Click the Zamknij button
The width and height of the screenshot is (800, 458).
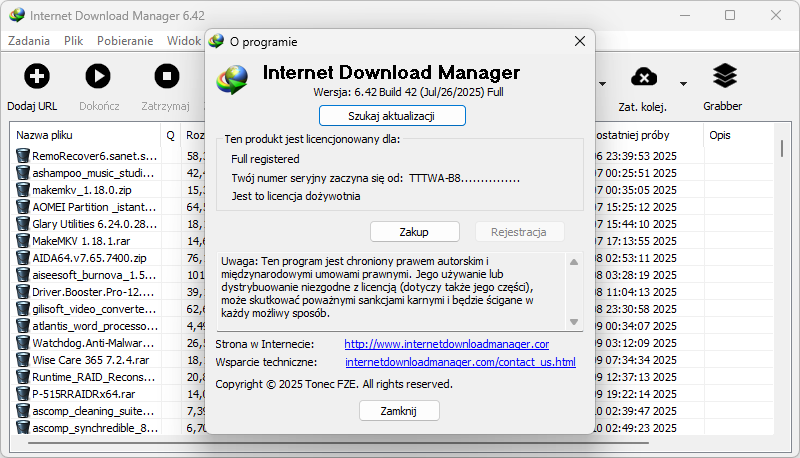pyautogui.click(x=399, y=411)
